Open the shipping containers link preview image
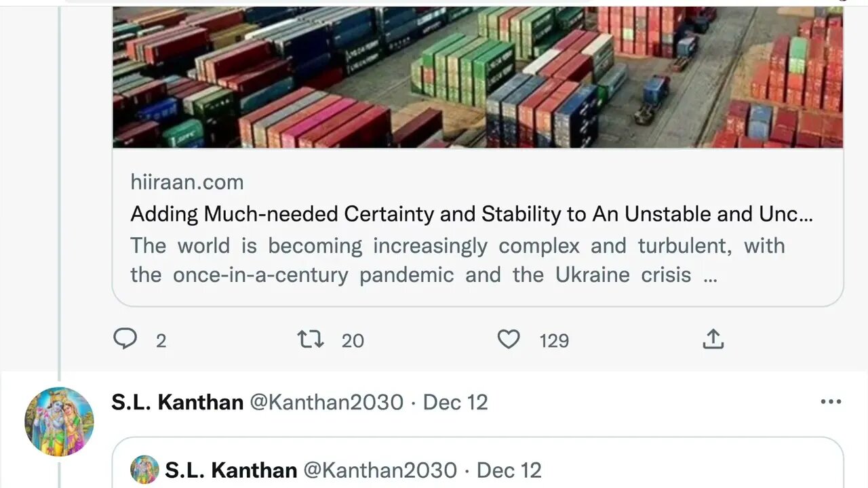868x488 pixels. pyautogui.click(x=477, y=78)
